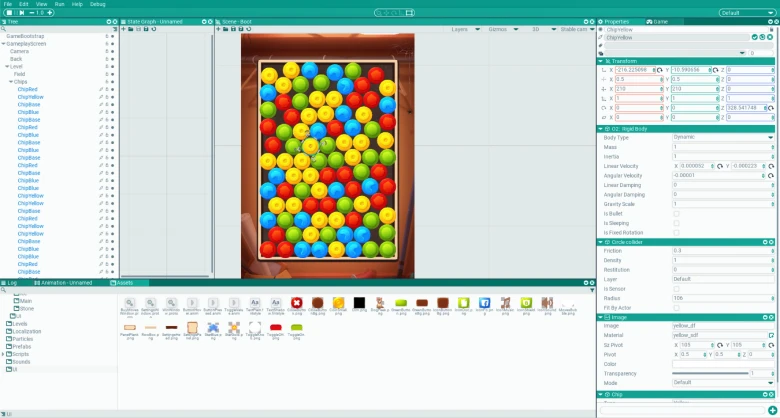Image resolution: width=780 pixels, height=418 pixels.
Task: Select the Back node in the Tree
Action: click(16, 59)
